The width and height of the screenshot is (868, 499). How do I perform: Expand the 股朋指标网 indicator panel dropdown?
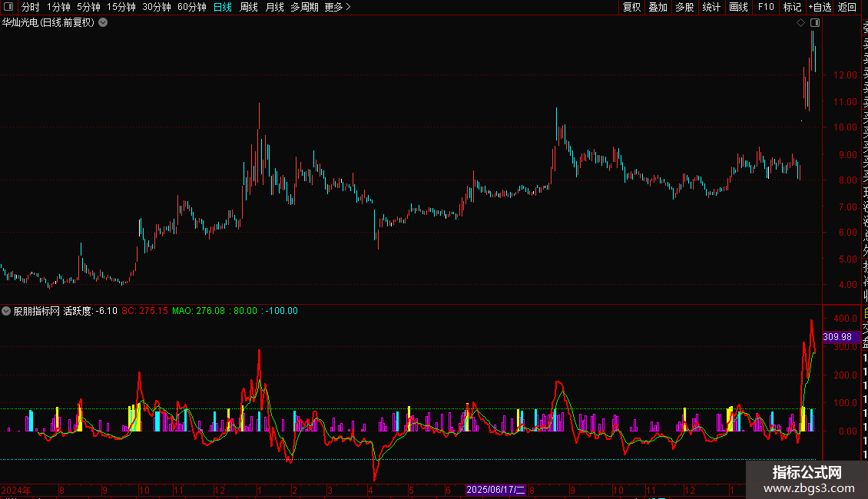(6, 311)
